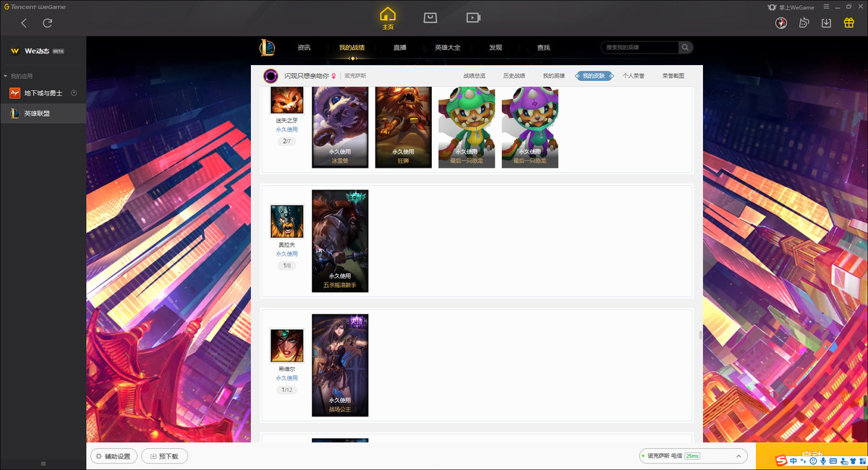
Task: Click the 搜索我的英雄 search field
Action: pyautogui.click(x=639, y=48)
